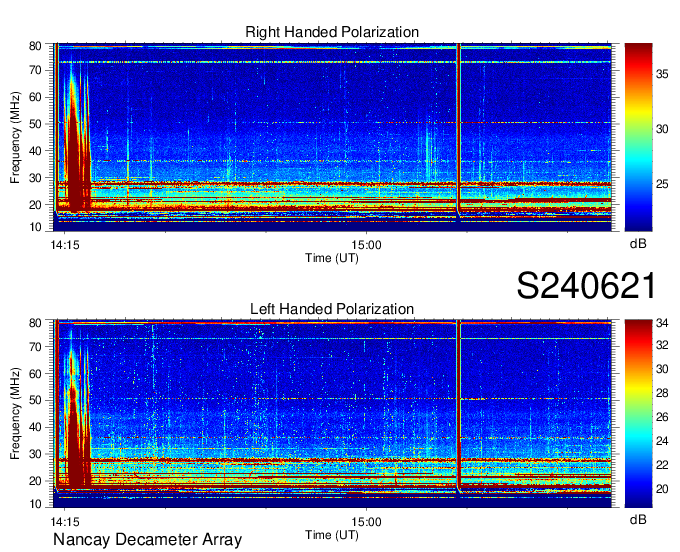680x552 pixels.
Task: Click the 15:00 tick label on upper plot
Action: click(366, 245)
